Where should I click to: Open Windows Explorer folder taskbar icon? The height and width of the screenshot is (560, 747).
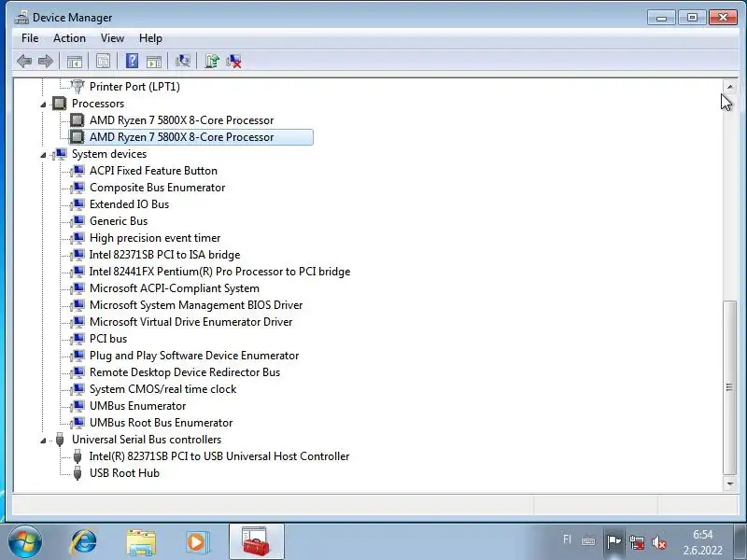coord(141,542)
